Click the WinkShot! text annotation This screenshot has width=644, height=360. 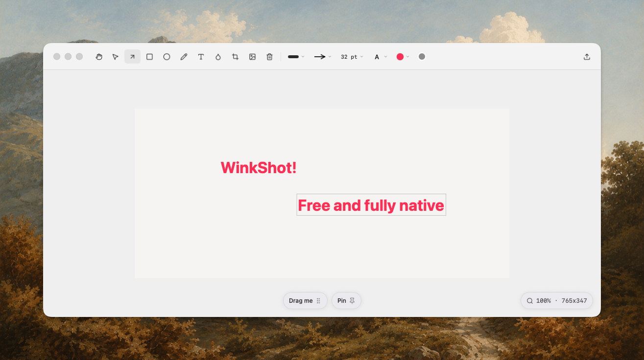[259, 168]
